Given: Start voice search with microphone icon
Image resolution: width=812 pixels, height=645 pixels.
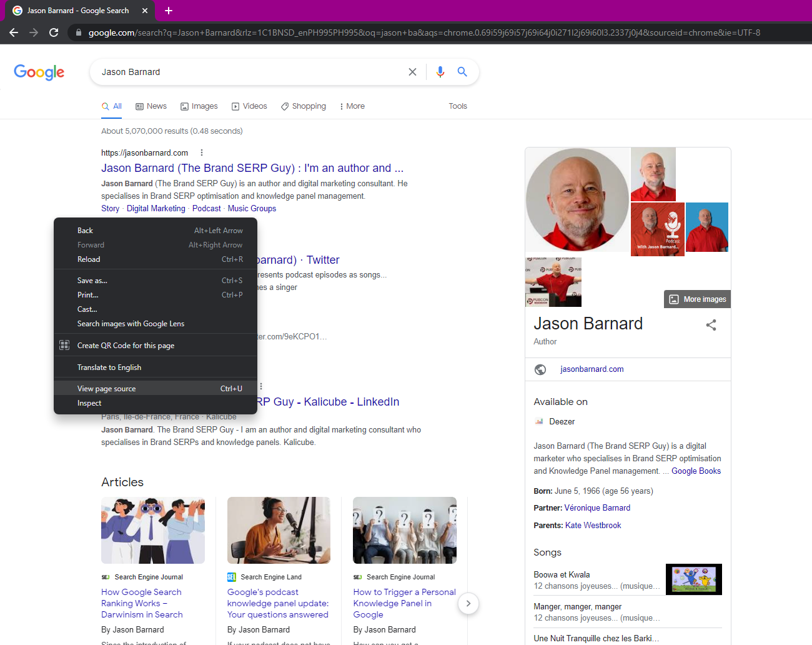Looking at the screenshot, I should (x=440, y=72).
